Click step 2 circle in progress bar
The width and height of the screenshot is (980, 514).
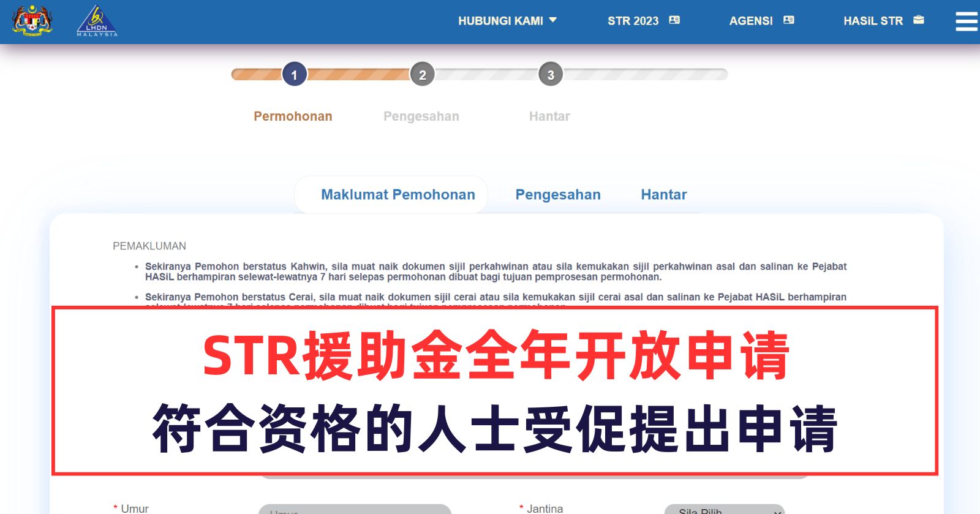tap(422, 75)
